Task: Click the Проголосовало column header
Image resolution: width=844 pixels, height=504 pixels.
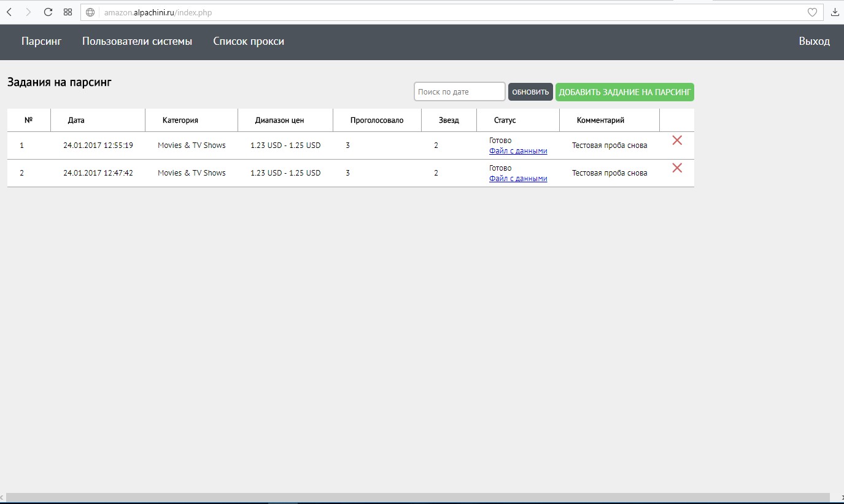Action: point(377,120)
